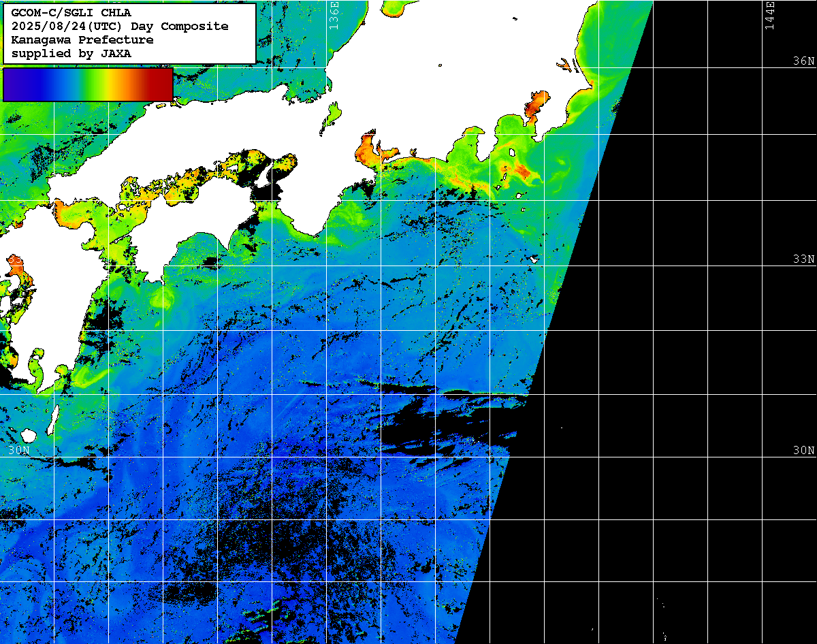
Task: Click the chlorophyll rainbow color scale bar
Action: pos(88,84)
